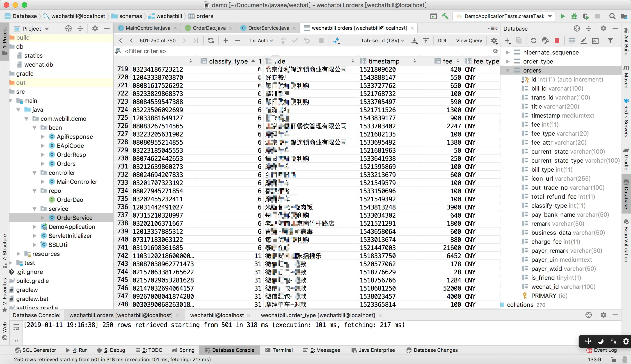Click the Search Everywhere magnifier icon
The width and height of the screenshot is (631, 364).
(x=612, y=16)
